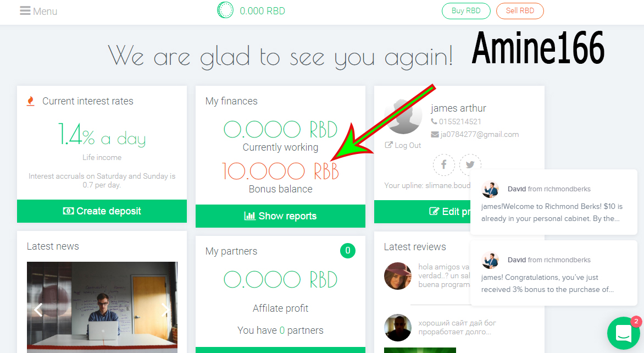Click the Sell RBD button
This screenshot has width=644, height=353.
point(520,10)
